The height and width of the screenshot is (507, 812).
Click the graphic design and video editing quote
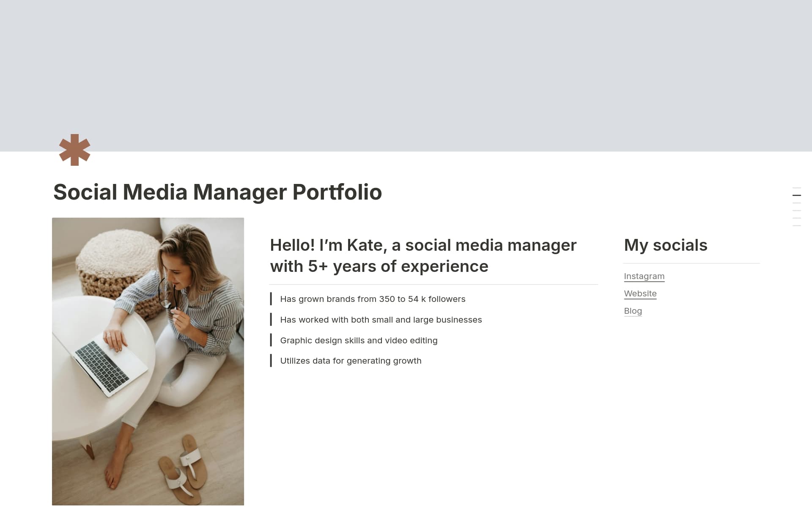pyautogui.click(x=358, y=340)
